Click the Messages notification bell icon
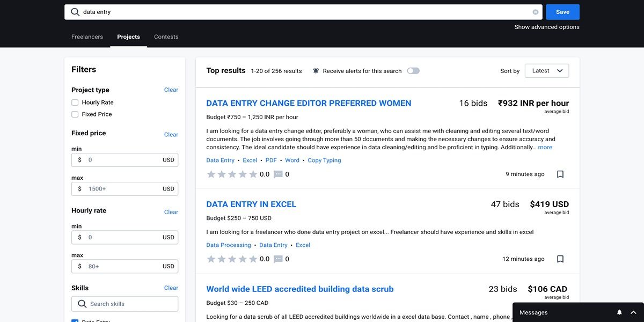Image resolution: width=644 pixels, height=322 pixels. [619, 312]
